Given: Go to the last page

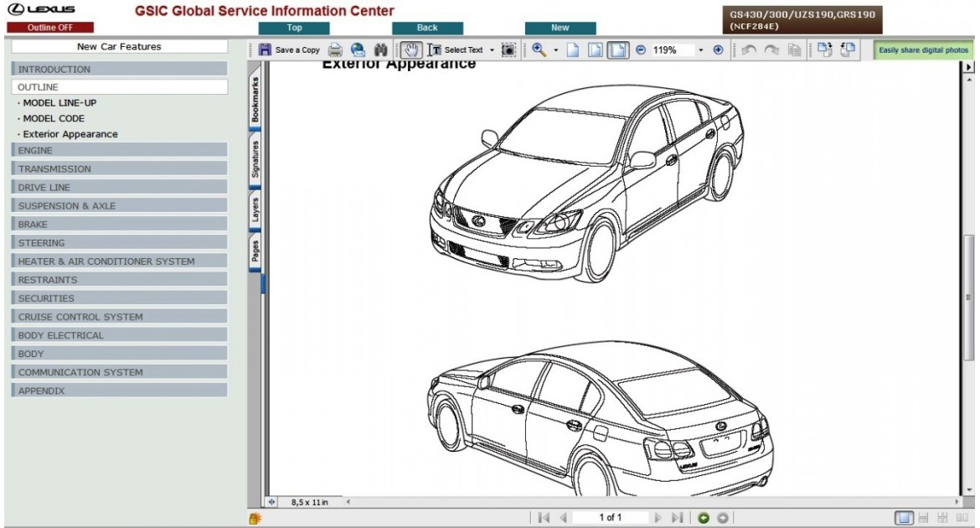Looking at the screenshot, I should (x=677, y=518).
